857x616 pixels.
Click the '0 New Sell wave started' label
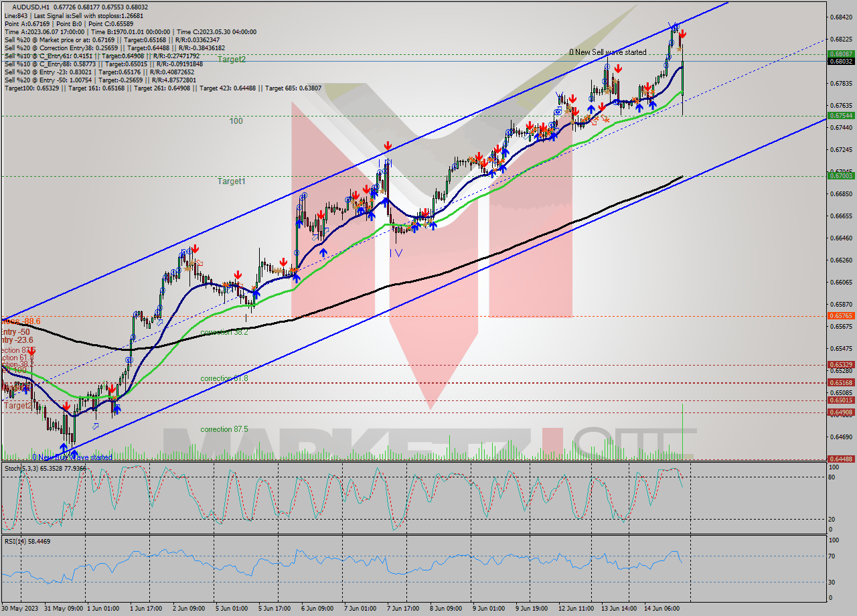(x=608, y=52)
